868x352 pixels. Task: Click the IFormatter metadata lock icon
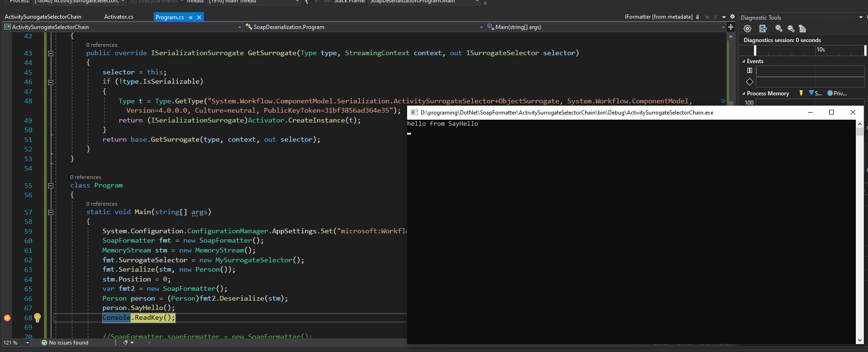point(697,17)
